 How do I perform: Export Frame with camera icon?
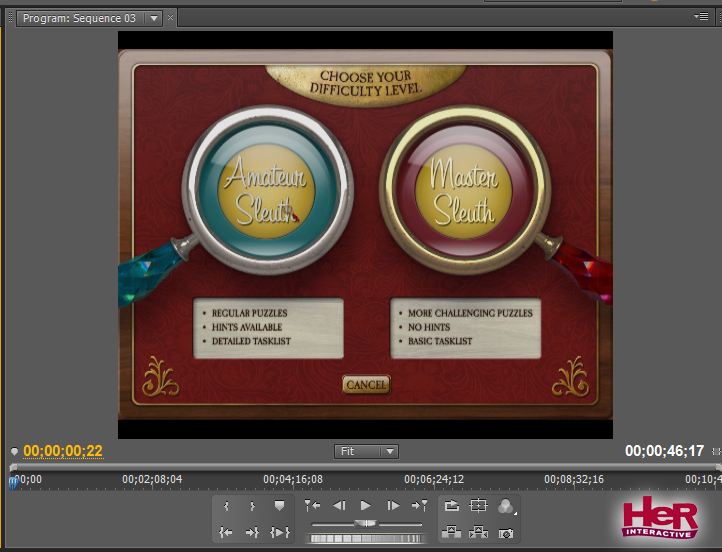point(506,534)
